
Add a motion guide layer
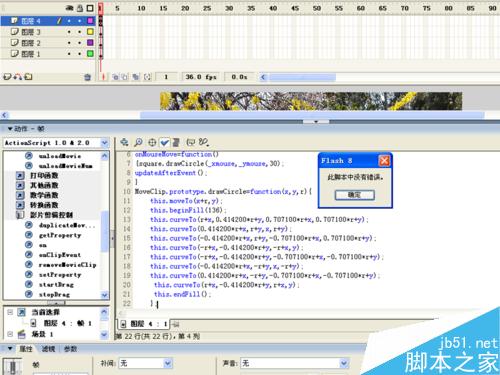[18, 77]
